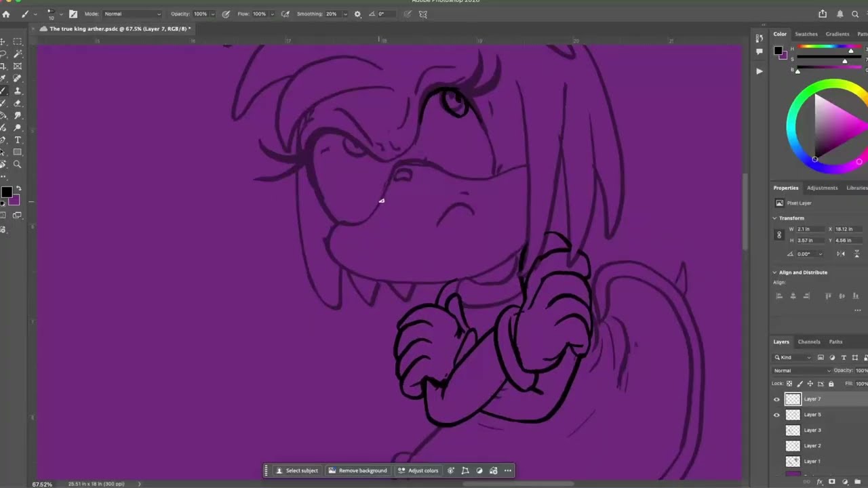The height and width of the screenshot is (488, 868).
Task: Select the Magic Wand tool
Action: 18,54
